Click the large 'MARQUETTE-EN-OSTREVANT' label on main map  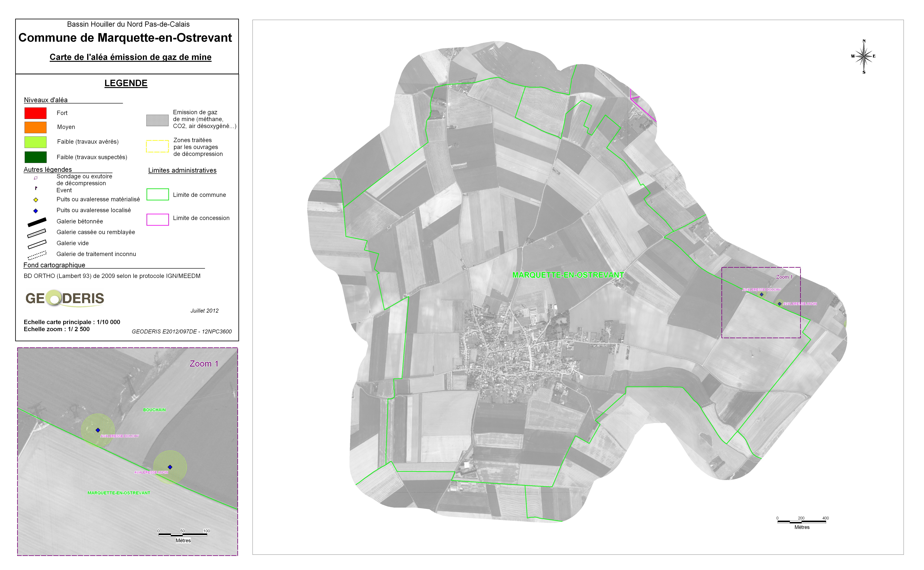568,275
